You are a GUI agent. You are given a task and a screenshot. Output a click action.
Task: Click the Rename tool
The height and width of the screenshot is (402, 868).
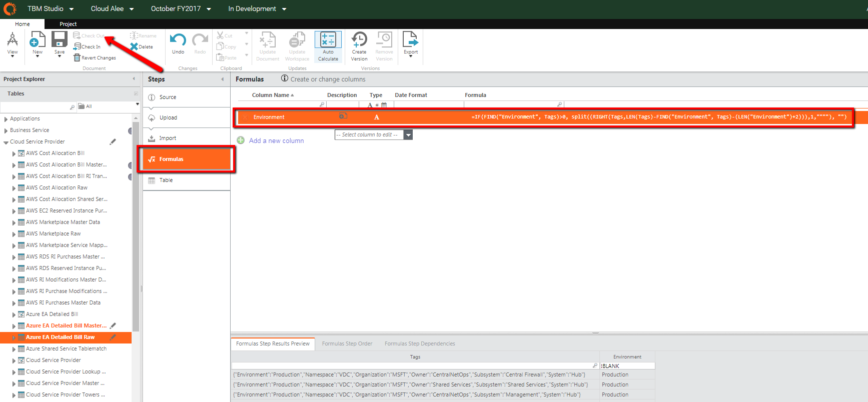coord(143,35)
